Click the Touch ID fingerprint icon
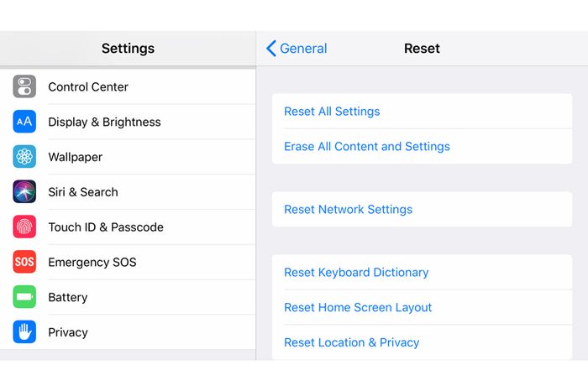 [24, 227]
